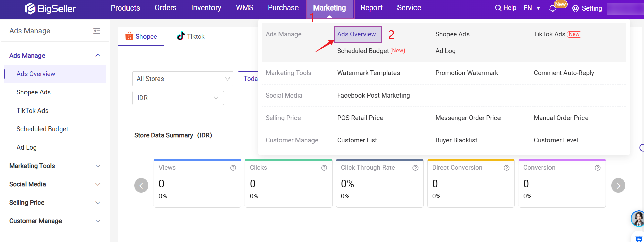Open Shopee Ads in the left sidebar
Viewport: 644px width, 242px height.
(x=33, y=92)
